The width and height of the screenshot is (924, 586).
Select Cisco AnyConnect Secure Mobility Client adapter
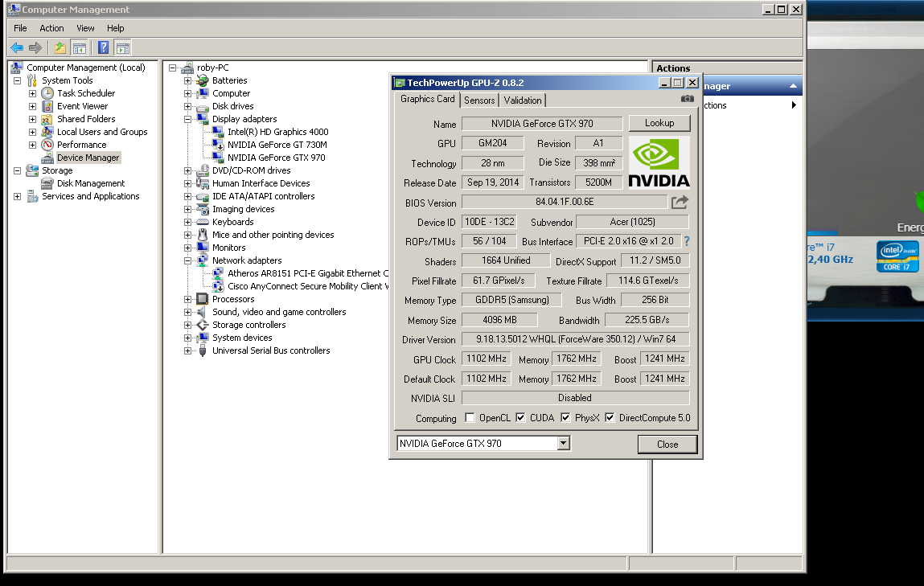point(308,286)
